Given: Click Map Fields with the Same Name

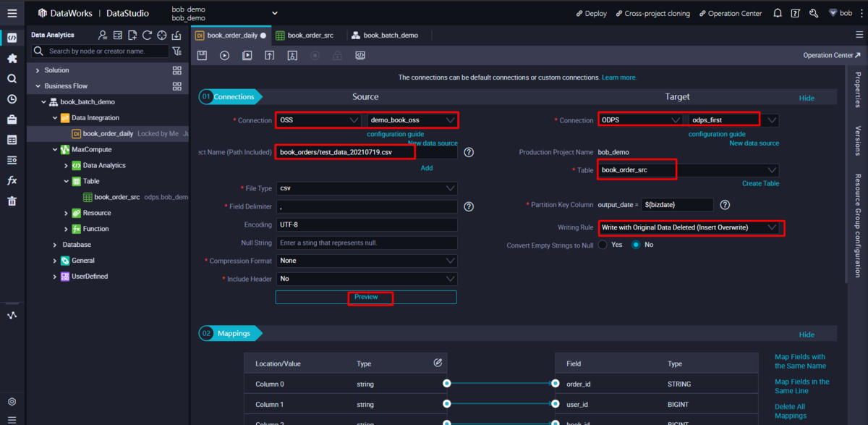Looking at the screenshot, I should point(800,361).
